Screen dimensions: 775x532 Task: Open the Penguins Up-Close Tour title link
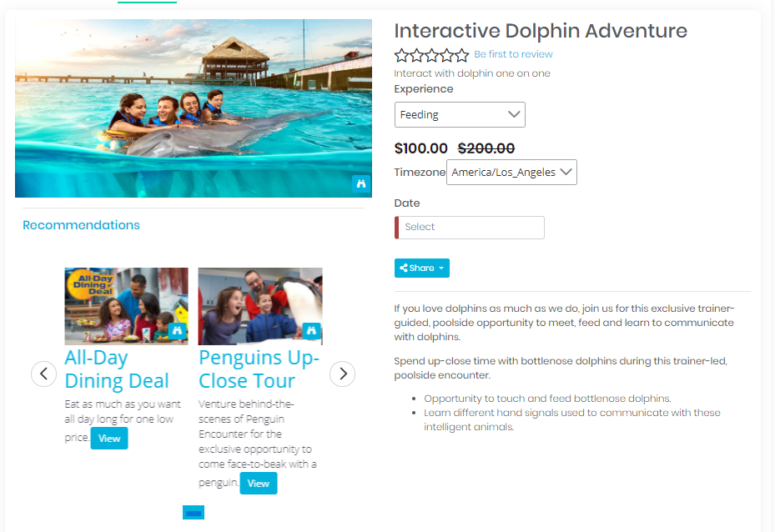259,369
